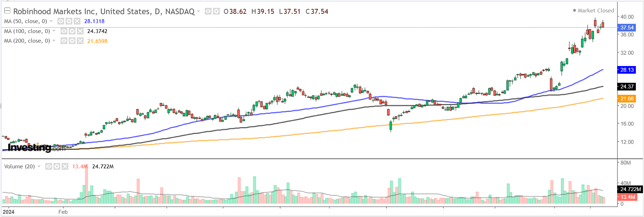Open the Volume (20) dropdown arrow
644x217 pixels.
pyautogui.click(x=39, y=167)
